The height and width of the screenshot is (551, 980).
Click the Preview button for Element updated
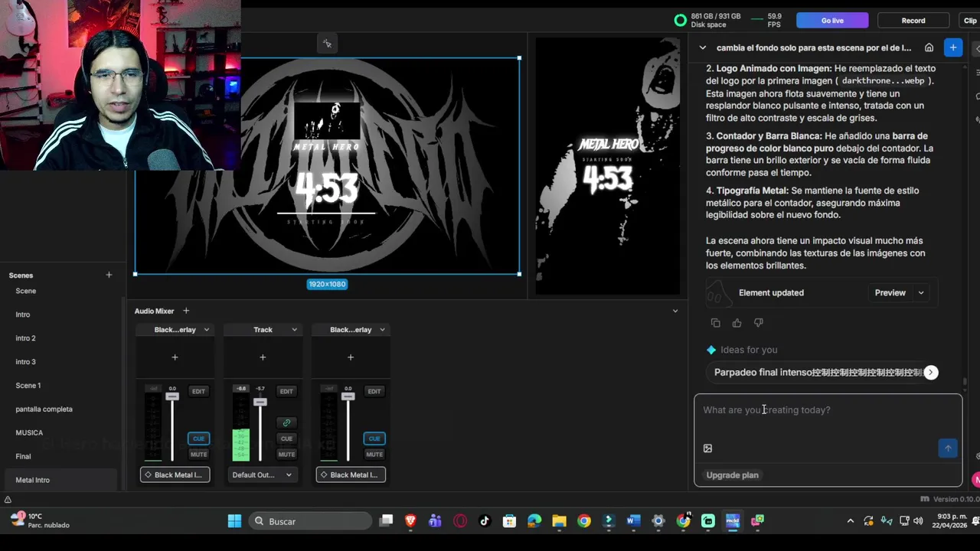point(890,292)
